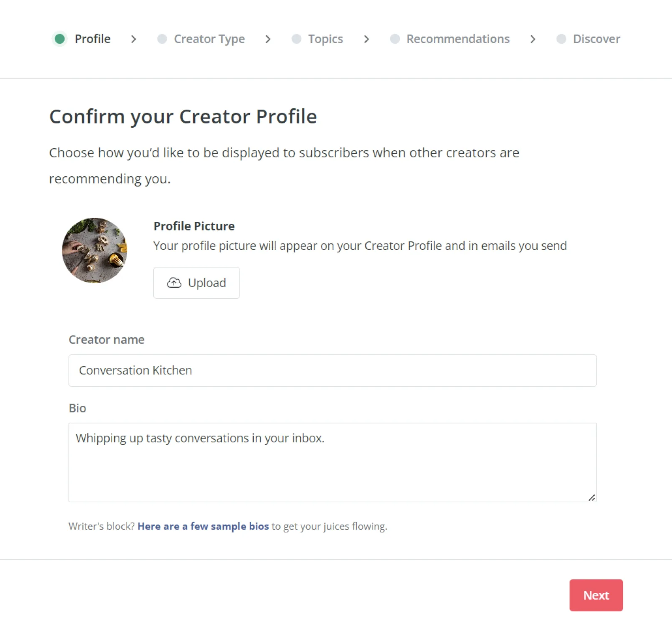Go to the Profile step

tap(92, 39)
